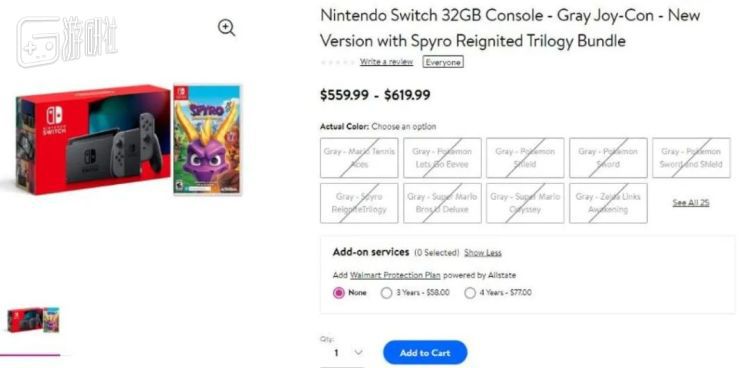This screenshot has height=368, width=750.
Task: Choose the Gray - Mario Tennis Aces option
Action: [x=359, y=158]
